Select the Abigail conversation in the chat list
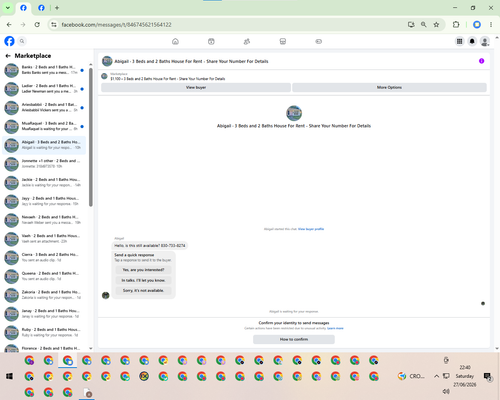Screen dimensions: 500x400 point(44,145)
